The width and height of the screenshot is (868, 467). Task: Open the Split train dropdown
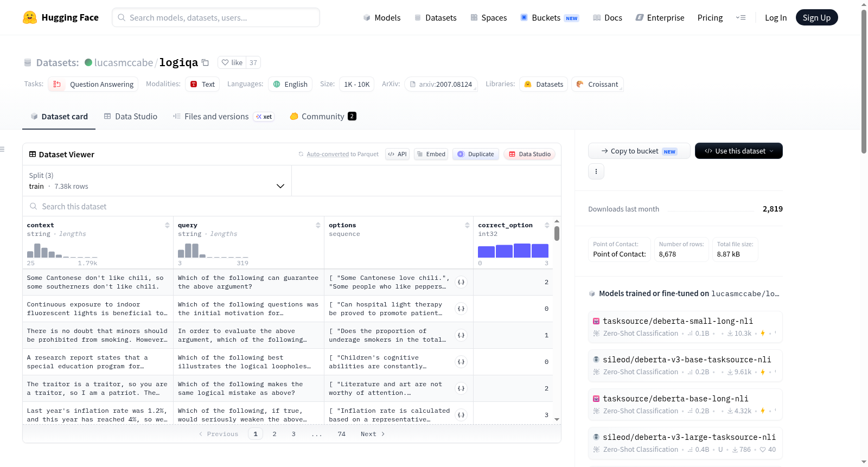coord(157,181)
